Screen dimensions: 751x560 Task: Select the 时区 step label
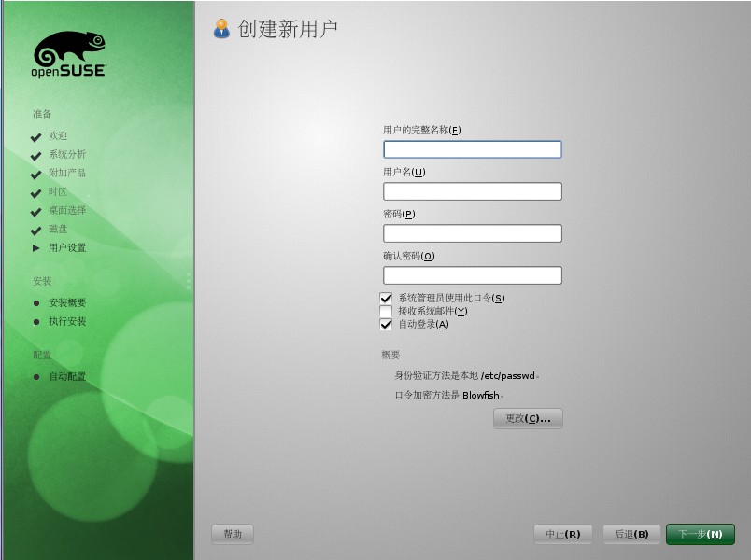pos(58,191)
